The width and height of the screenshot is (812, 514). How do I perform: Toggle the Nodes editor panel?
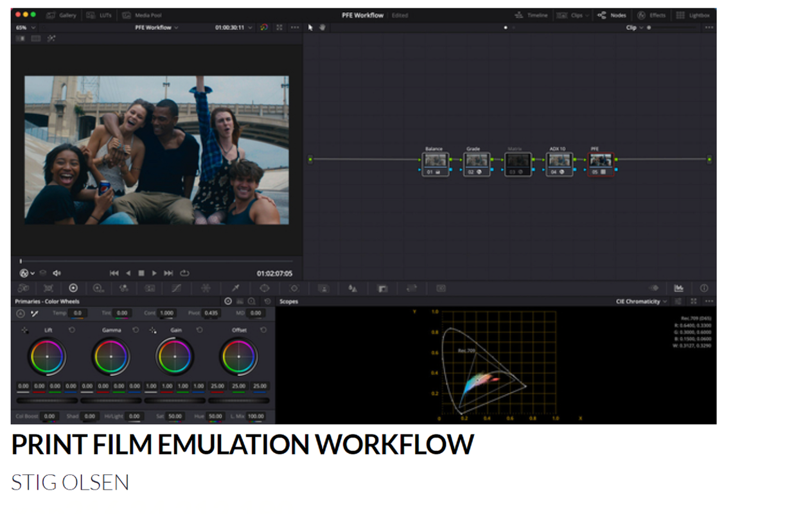(x=612, y=15)
